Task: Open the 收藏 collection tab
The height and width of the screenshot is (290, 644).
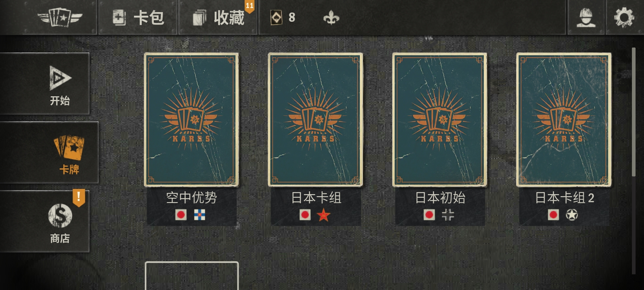Action: 218,18
